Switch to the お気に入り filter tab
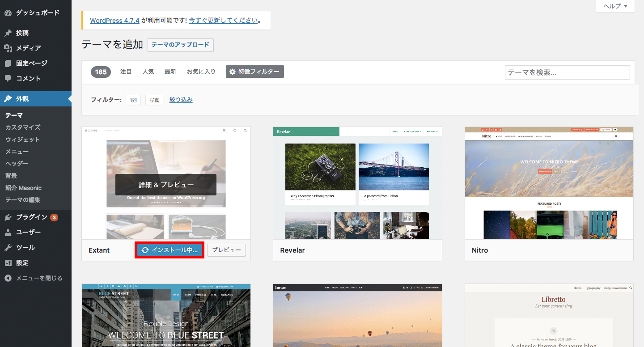The image size is (644, 347). 201,72
